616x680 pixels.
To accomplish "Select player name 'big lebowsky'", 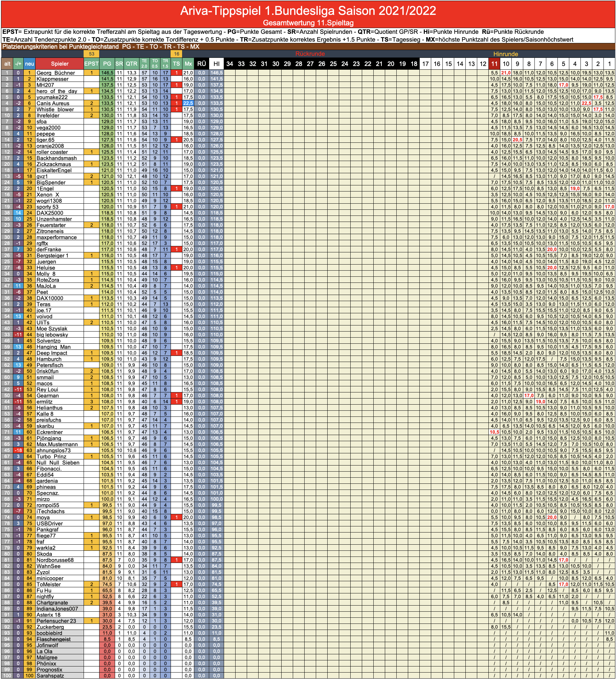I will point(52,335).
